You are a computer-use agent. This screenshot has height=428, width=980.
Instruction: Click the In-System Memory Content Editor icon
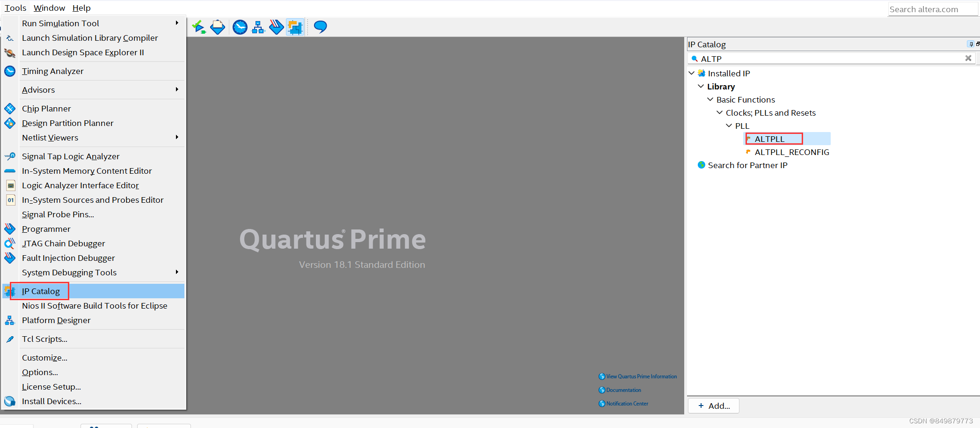point(10,171)
